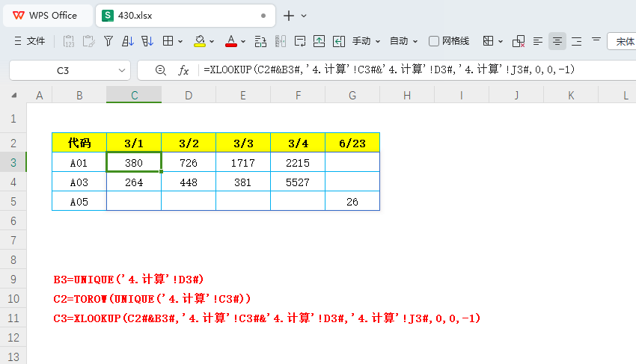Open the 自动 dropdown
636x364 pixels.
pyautogui.click(x=403, y=41)
